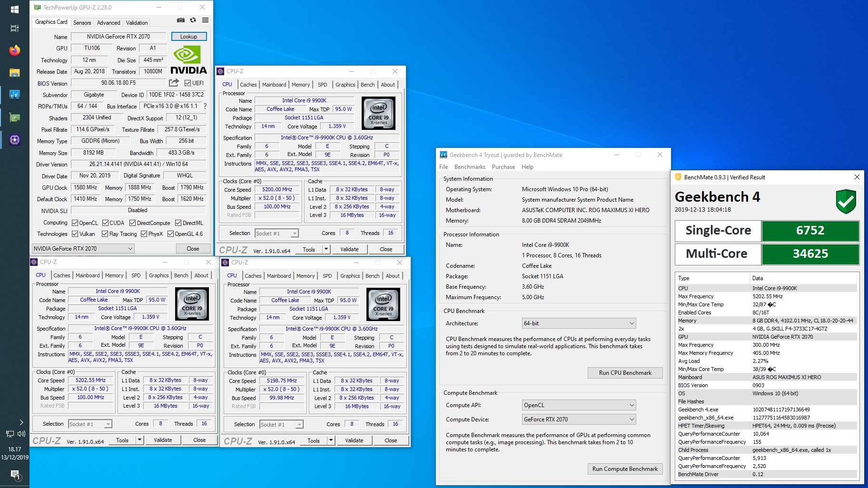Switch to the GPU-Z Advanced tab
Image resolution: width=868 pixels, height=488 pixels.
click(x=108, y=22)
